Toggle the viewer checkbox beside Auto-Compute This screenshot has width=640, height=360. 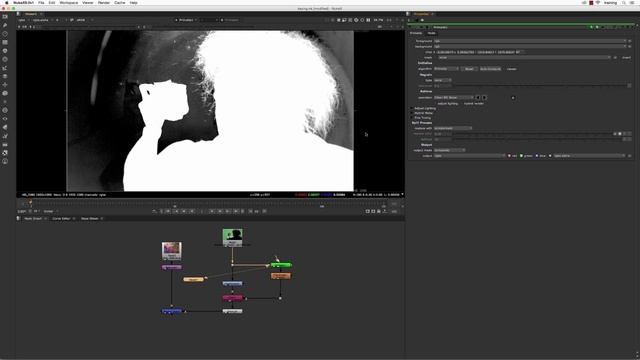[x=505, y=69]
